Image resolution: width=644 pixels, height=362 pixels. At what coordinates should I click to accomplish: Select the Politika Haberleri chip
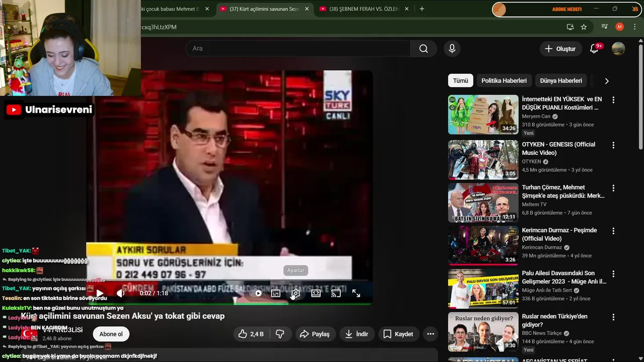pyautogui.click(x=504, y=80)
